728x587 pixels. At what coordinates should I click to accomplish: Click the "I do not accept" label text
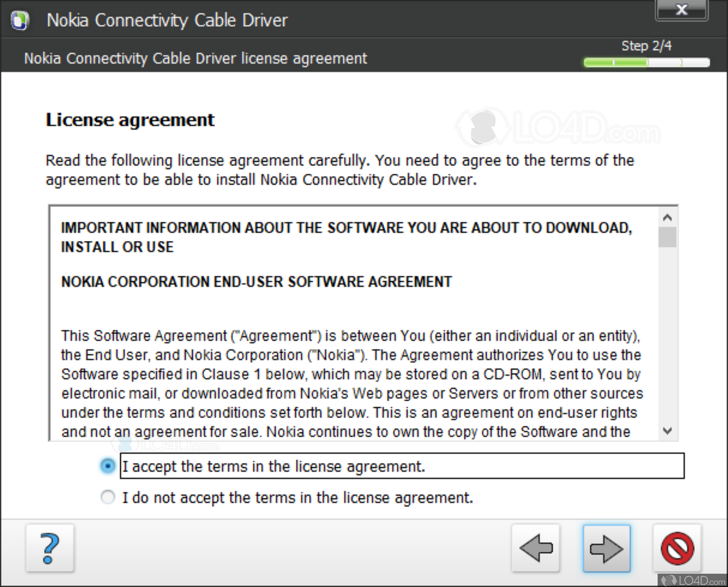tap(297, 498)
